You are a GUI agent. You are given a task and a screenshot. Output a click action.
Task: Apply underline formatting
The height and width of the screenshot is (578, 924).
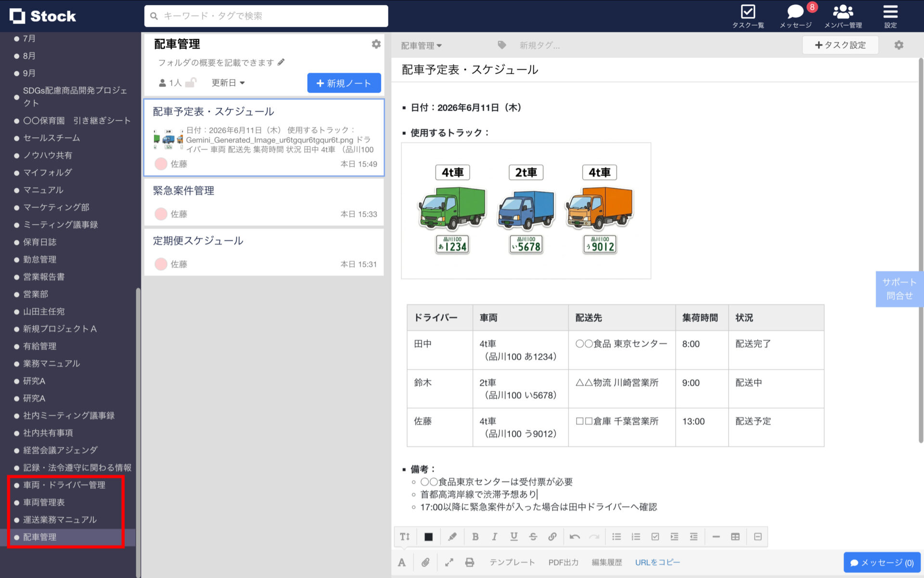click(514, 537)
